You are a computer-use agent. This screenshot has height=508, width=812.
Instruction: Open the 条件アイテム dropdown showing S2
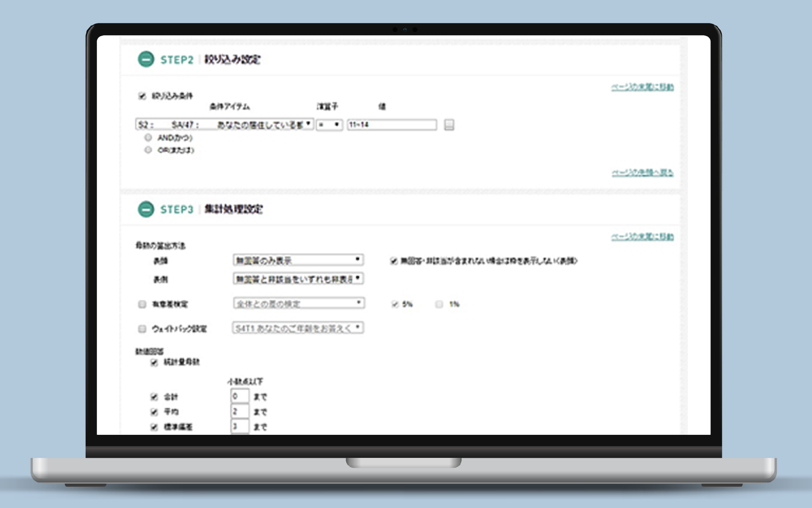[x=224, y=125]
